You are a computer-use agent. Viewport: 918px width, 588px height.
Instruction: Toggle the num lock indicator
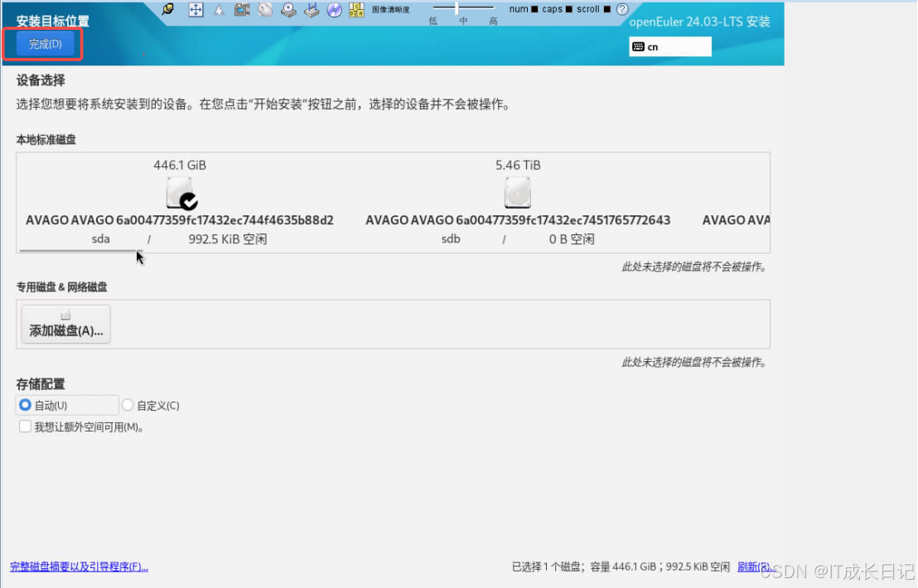pyautogui.click(x=534, y=9)
